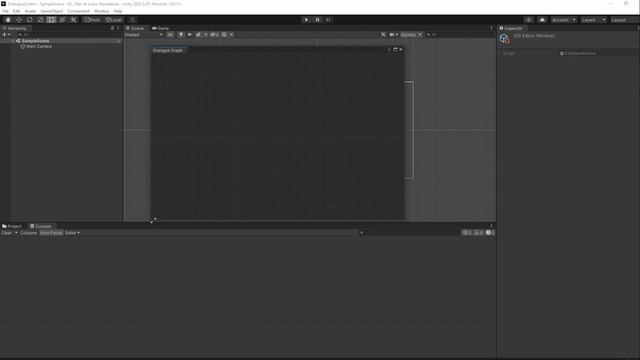Toggle Error Pause in the Console
The height and width of the screenshot is (360, 640).
[x=51, y=233]
